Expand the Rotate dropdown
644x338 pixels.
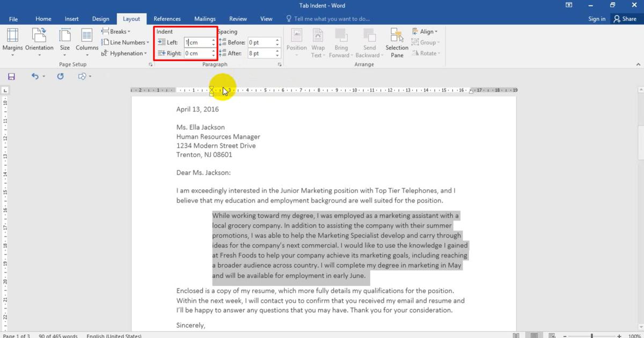[426, 53]
